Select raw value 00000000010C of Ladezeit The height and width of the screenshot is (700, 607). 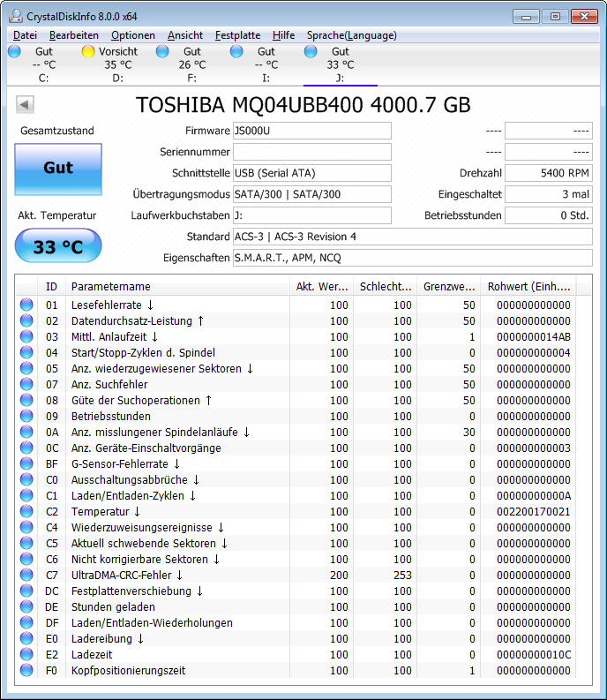(x=534, y=654)
